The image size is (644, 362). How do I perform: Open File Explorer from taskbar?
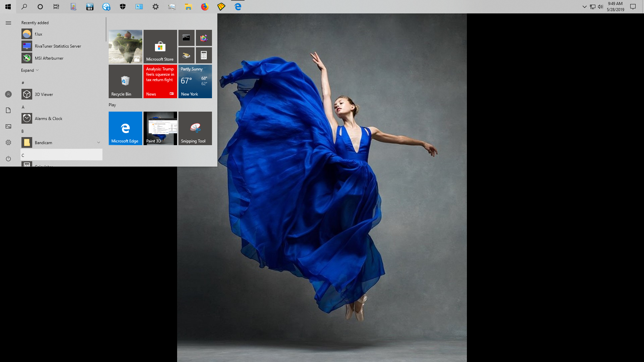(188, 7)
